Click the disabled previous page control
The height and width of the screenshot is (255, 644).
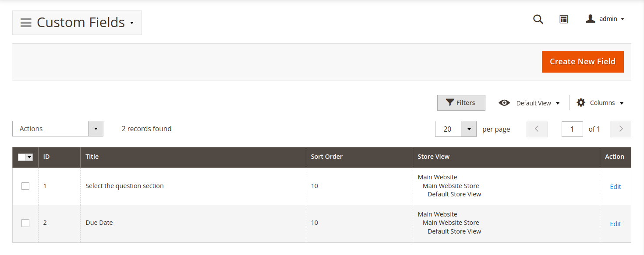point(537,129)
